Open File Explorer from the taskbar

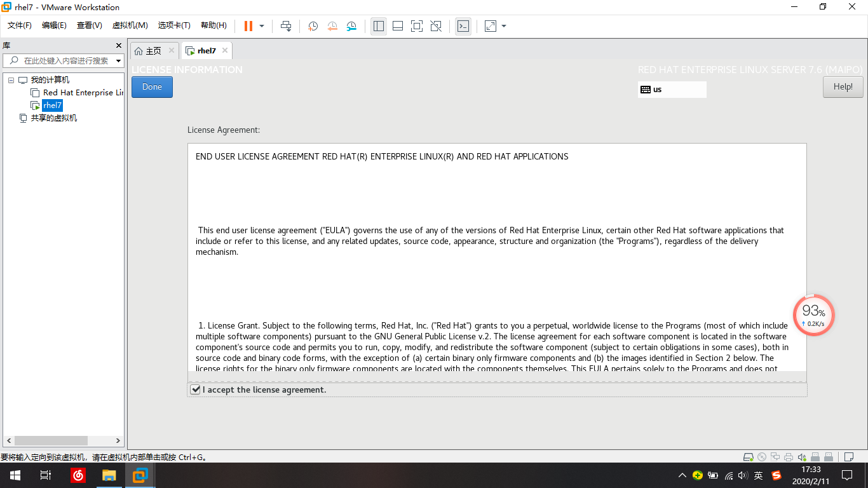109,475
